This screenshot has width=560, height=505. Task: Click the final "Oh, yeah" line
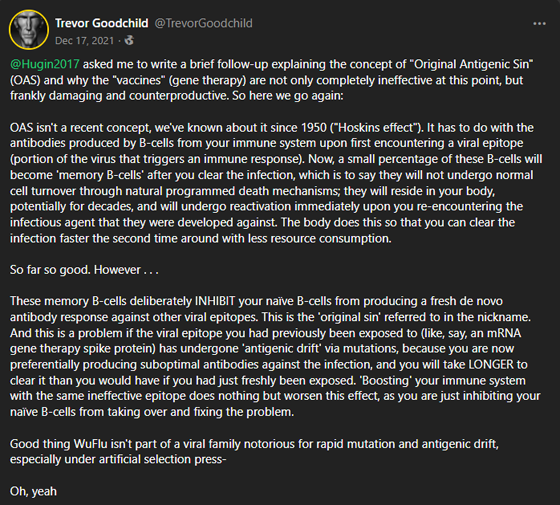click(33, 491)
